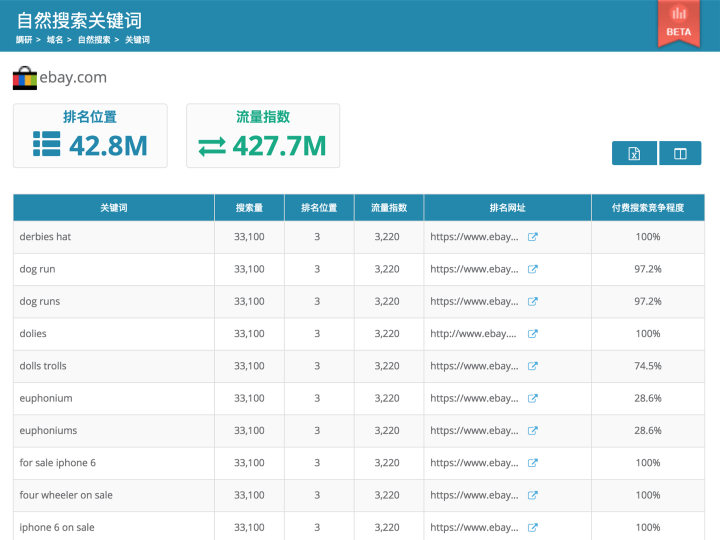Screen dimensions: 720x540
Task: Open ranking URL for dolls trolls
Action: coord(474,366)
